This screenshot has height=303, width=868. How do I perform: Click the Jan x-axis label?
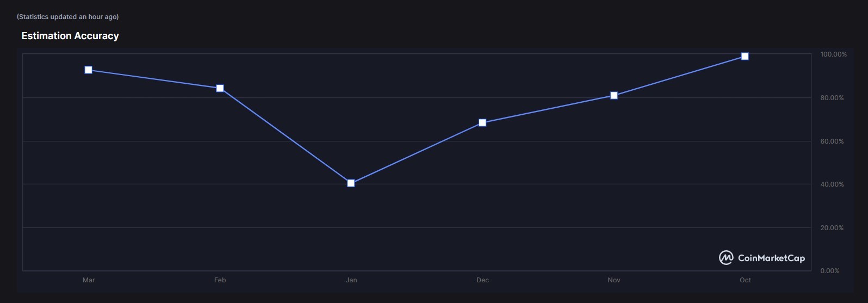click(x=351, y=280)
